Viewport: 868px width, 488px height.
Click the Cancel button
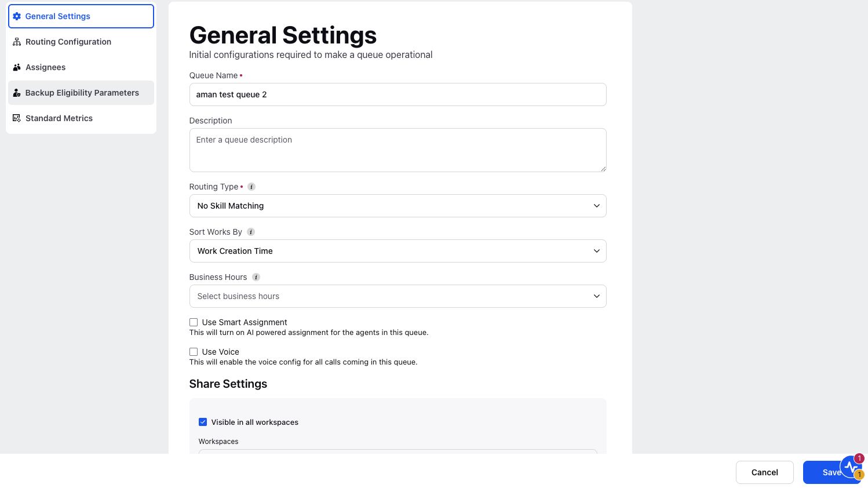pyautogui.click(x=765, y=472)
